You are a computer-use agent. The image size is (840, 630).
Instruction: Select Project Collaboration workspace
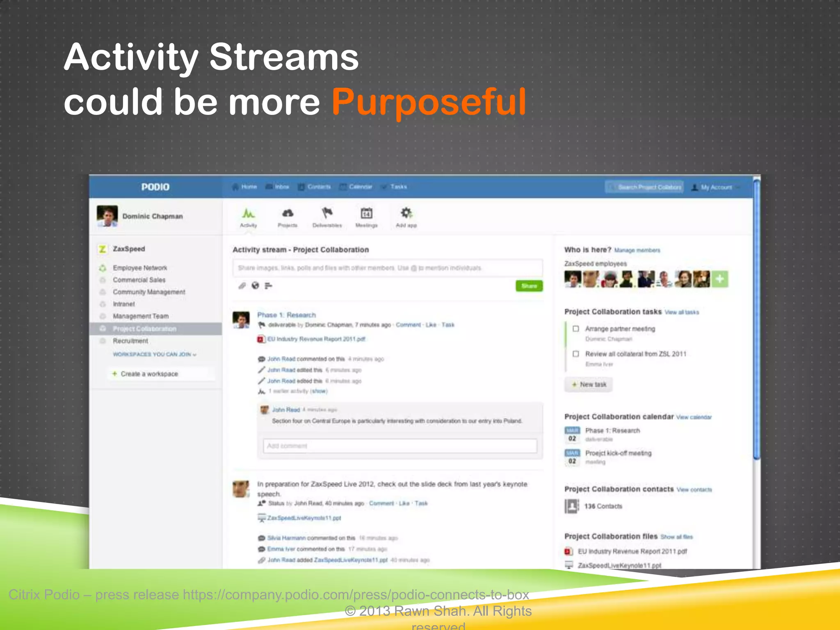(156, 329)
